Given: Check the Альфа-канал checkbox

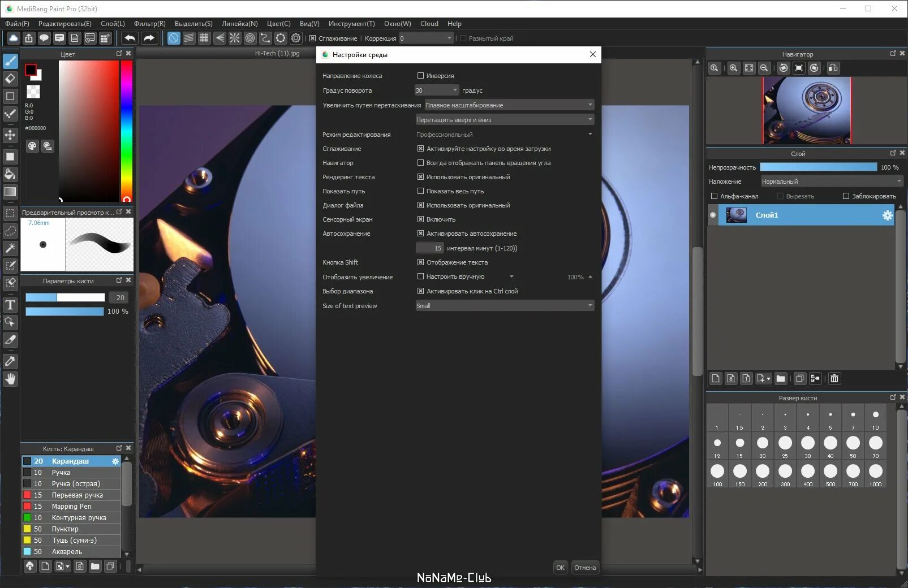Looking at the screenshot, I should 714,196.
